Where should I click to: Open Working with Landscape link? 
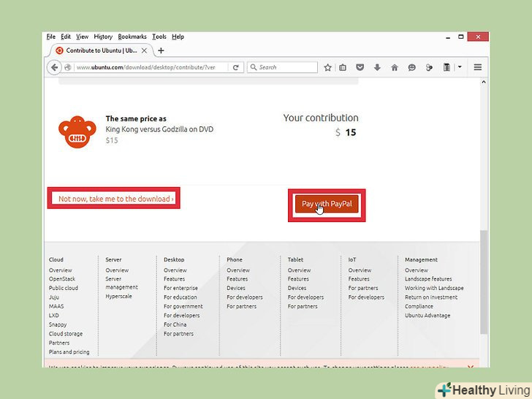tap(434, 288)
